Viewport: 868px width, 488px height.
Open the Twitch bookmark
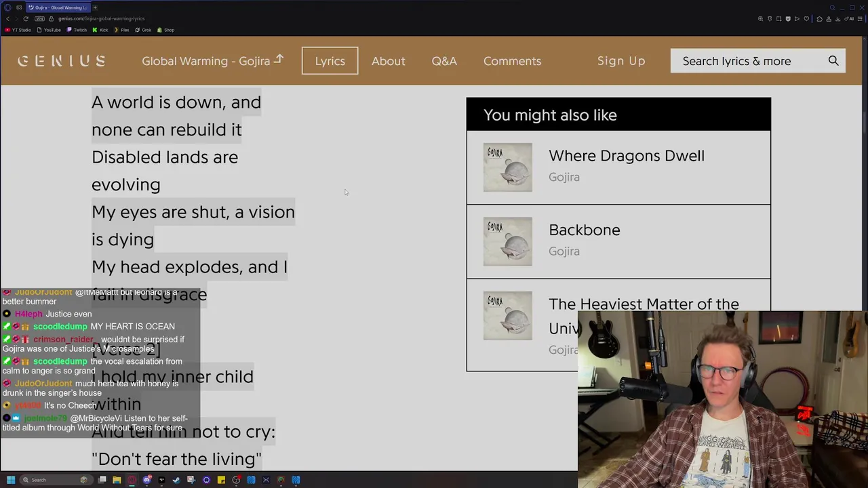click(77, 30)
